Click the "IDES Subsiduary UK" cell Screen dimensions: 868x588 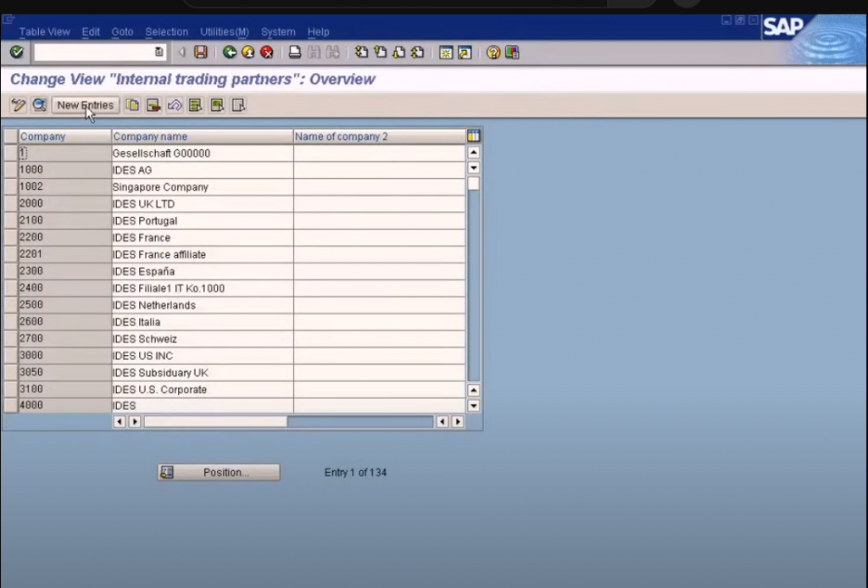pyautogui.click(x=203, y=373)
